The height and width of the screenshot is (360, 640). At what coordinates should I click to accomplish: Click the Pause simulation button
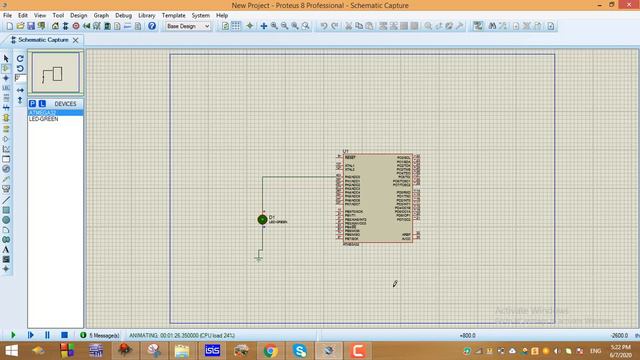click(x=47, y=335)
